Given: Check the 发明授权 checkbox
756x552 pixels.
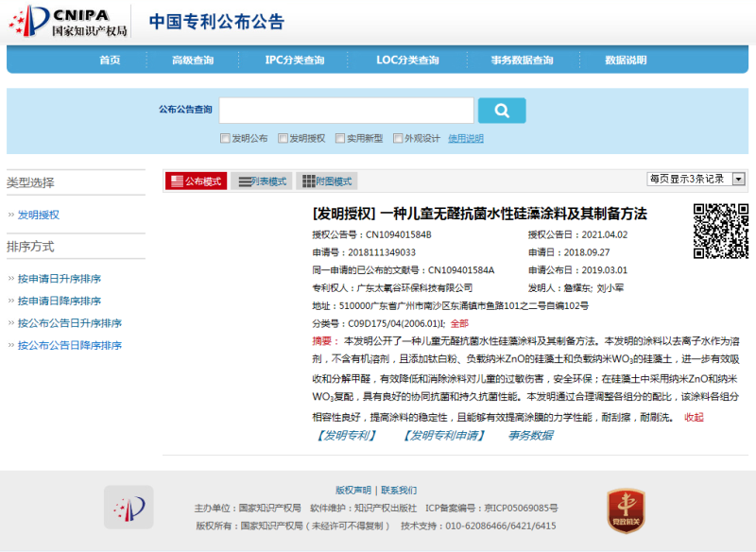Looking at the screenshot, I should (283, 138).
